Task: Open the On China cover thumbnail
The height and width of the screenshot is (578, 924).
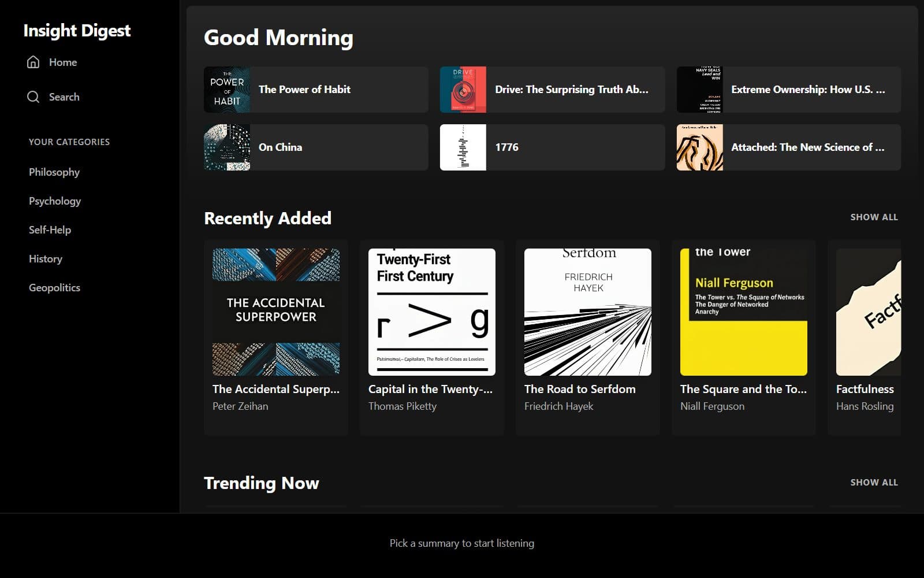Action: (227, 147)
